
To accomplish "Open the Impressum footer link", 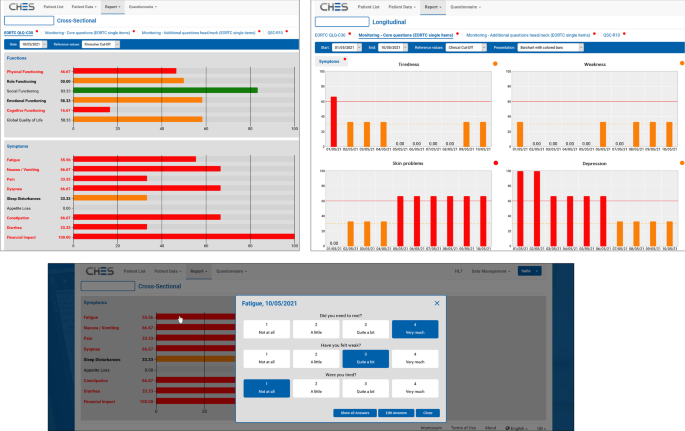I will pos(431,428).
